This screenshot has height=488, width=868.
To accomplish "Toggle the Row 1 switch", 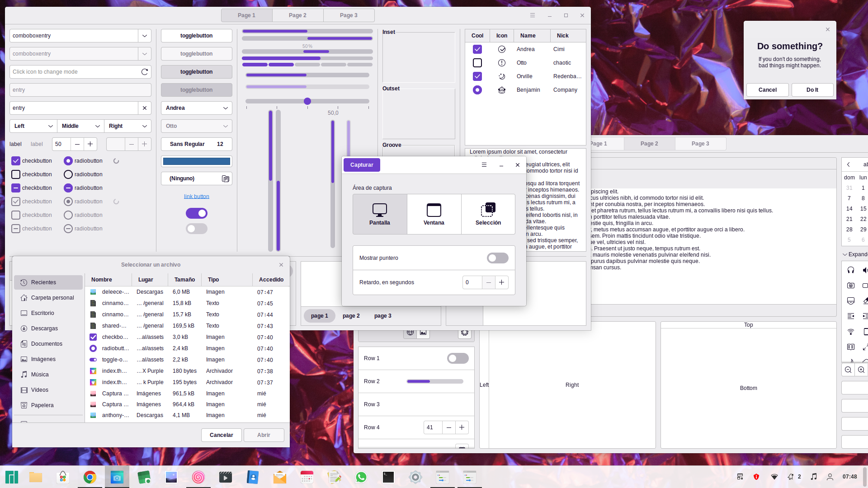I will [458, 358].
